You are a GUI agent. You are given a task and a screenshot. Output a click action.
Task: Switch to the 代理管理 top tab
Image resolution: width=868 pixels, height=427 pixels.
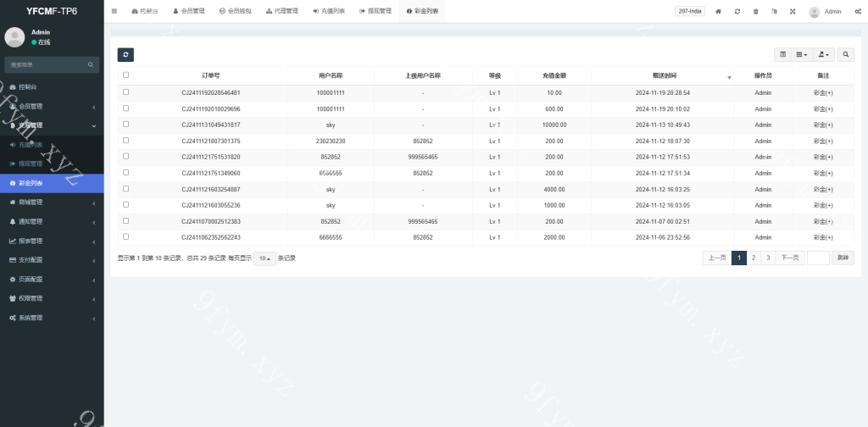pyautogui.click(x=281, y=11)
